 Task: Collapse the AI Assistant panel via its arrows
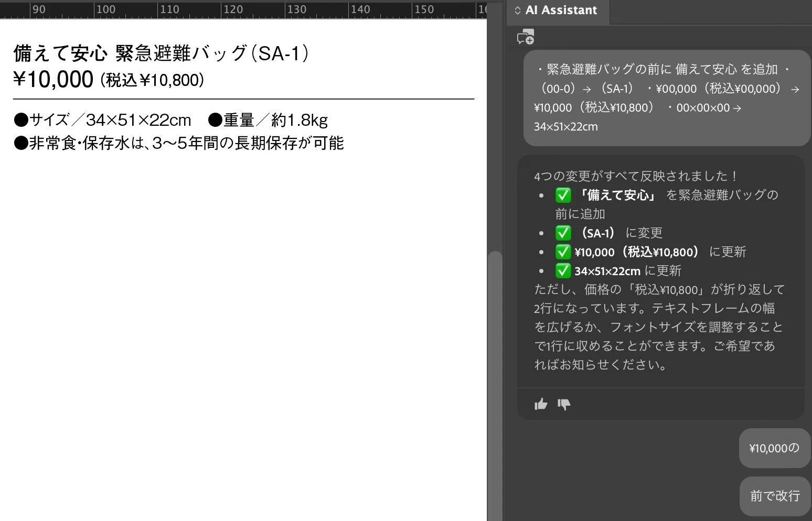tap(517, 10)
